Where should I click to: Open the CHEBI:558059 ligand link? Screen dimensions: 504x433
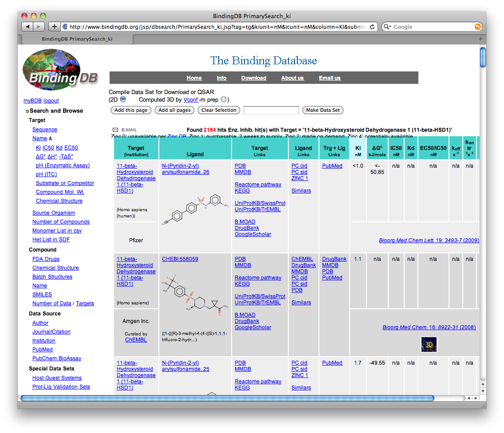tap(180, 259)
